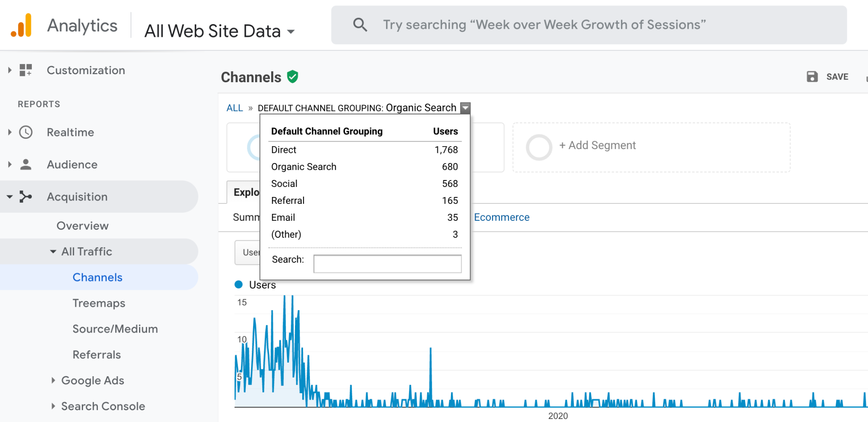This screenshot has width=868, height=422.
Task: Click the Customization label in sidebar
Action: 86,70
